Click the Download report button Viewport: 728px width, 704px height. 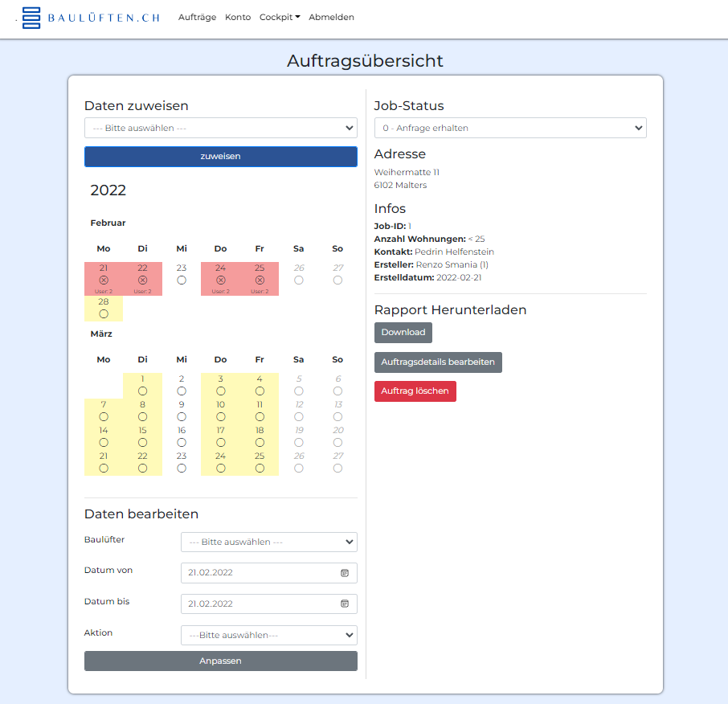[x=403, y=333]
